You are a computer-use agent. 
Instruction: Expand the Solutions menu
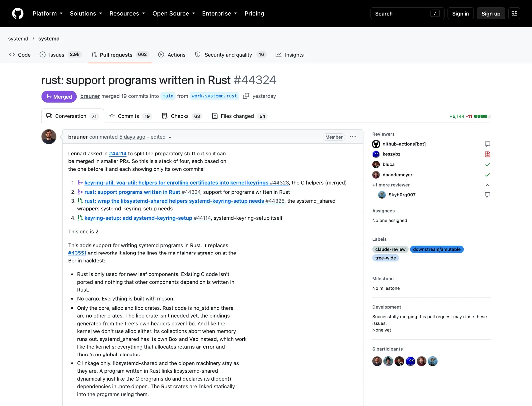tap(86, 13)
